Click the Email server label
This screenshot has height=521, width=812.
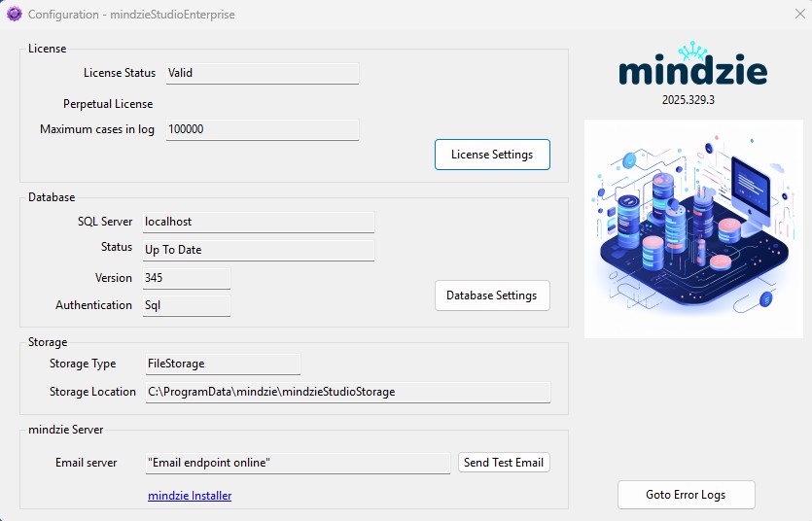click(x=86, y=463)
